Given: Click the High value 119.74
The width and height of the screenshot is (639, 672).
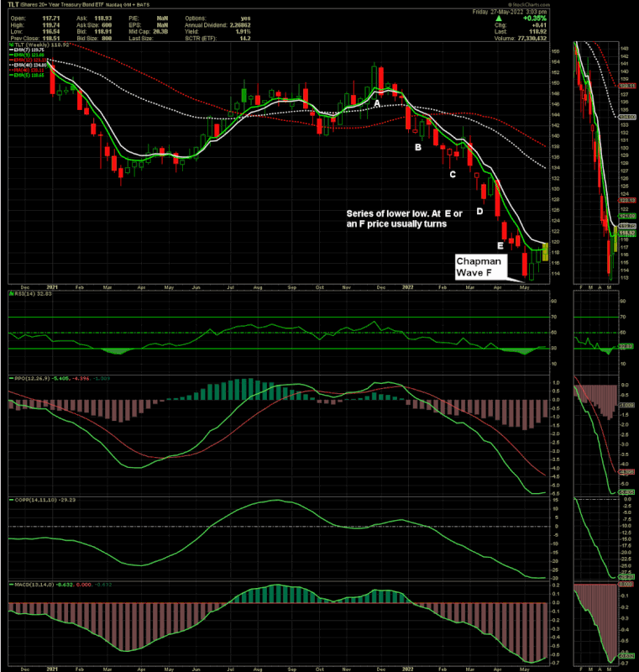Looking at the screenshot, I should pyautogui.click(x=51, y=25).
